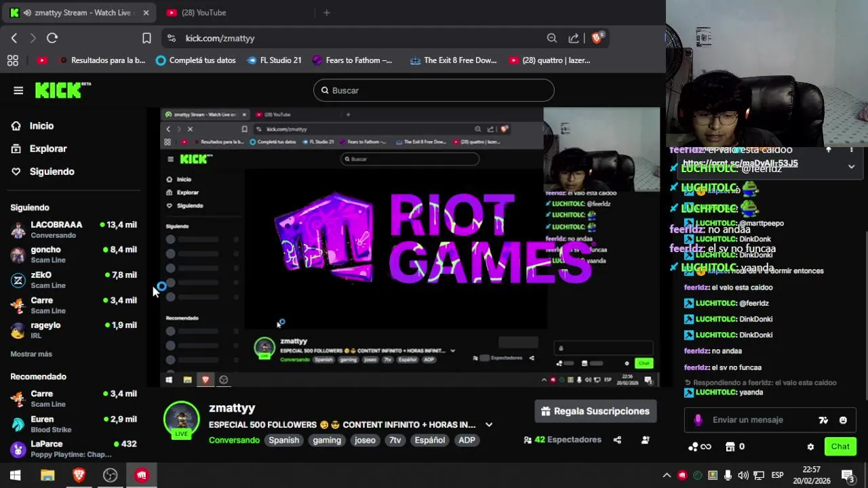
Task: Open the bookmarks apps grid icon
Action: click(x=12, y=60)
